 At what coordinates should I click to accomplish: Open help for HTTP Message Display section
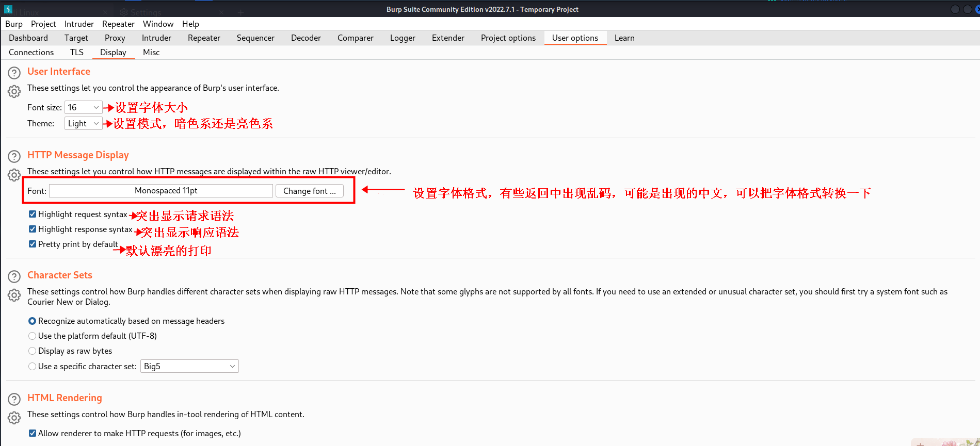[14, 156]
